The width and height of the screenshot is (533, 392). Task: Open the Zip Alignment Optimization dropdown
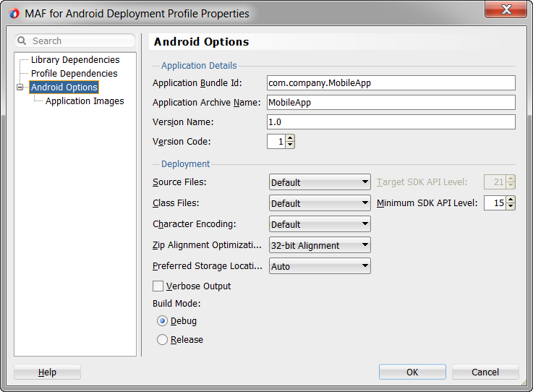(320, 245)
